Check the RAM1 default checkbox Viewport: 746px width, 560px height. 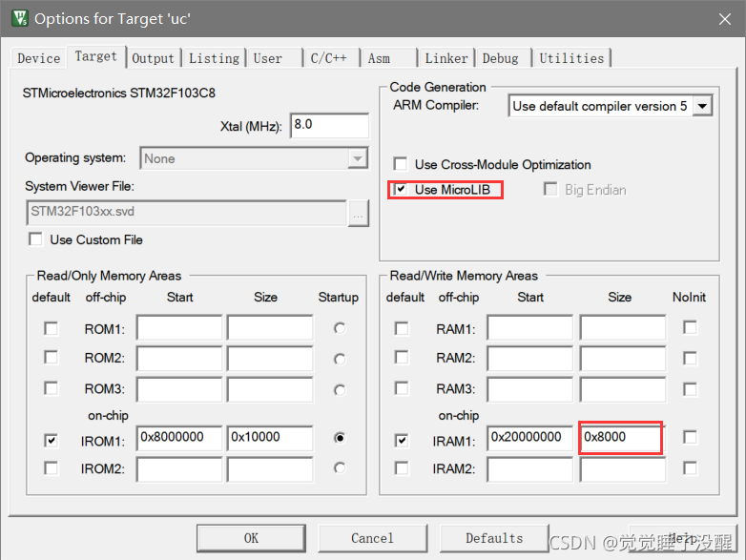pos(402,328)
